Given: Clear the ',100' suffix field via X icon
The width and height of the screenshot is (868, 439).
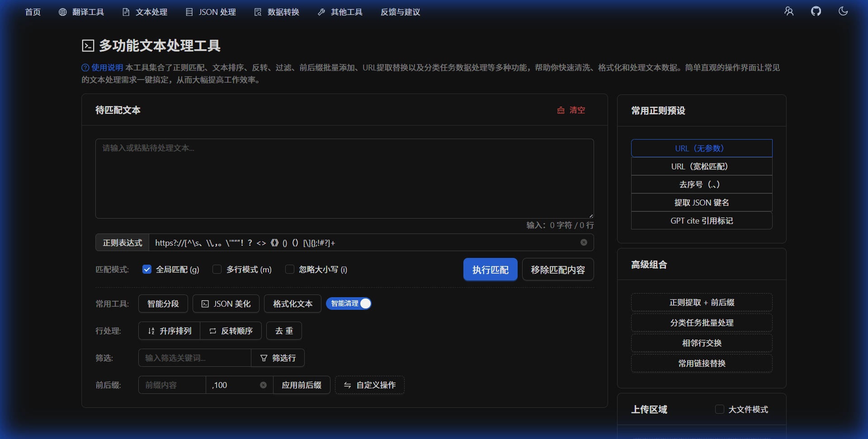Looking at the screenshot, I should click(x=264, y=385).
